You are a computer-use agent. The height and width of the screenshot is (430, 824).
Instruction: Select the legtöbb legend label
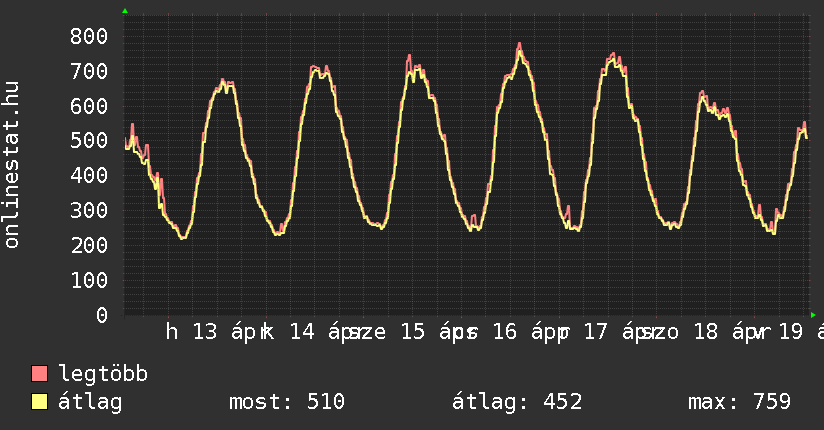coord(103,374)
